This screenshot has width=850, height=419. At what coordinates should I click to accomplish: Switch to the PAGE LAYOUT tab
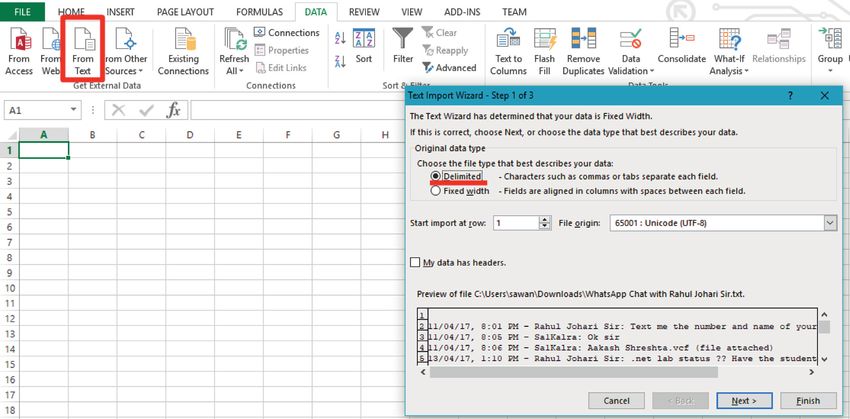point(185,12)
